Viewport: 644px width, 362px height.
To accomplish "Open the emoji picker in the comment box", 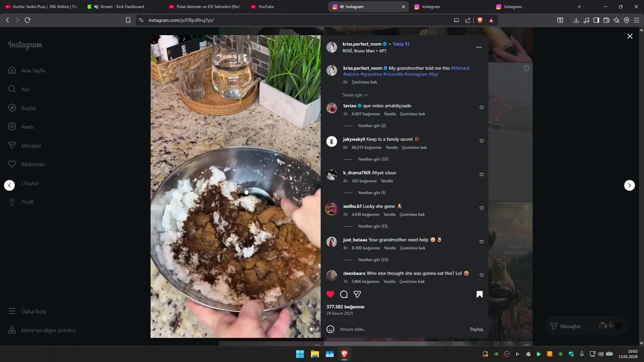I will click(x=331, y=329).
